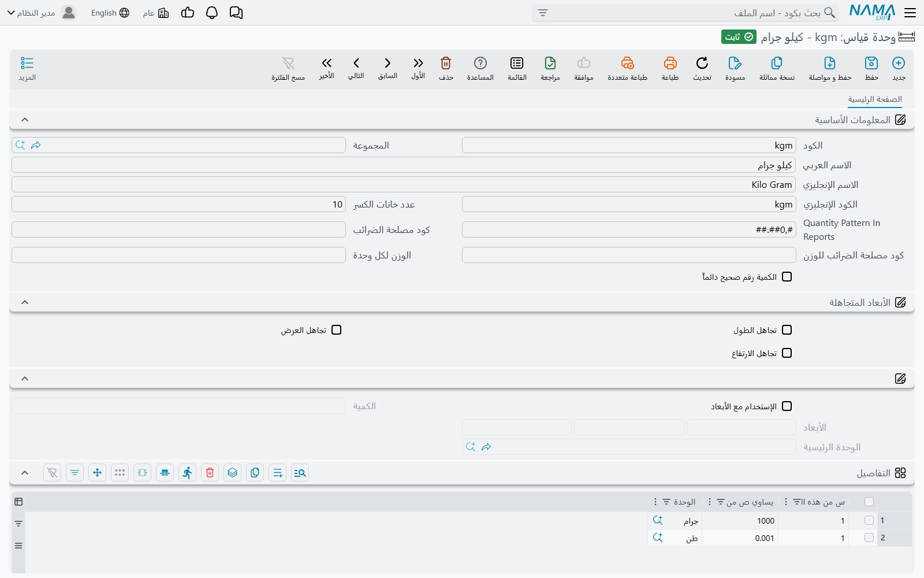Toggle الإستخدام مع الأبعاد checkbox

[787, 406]
